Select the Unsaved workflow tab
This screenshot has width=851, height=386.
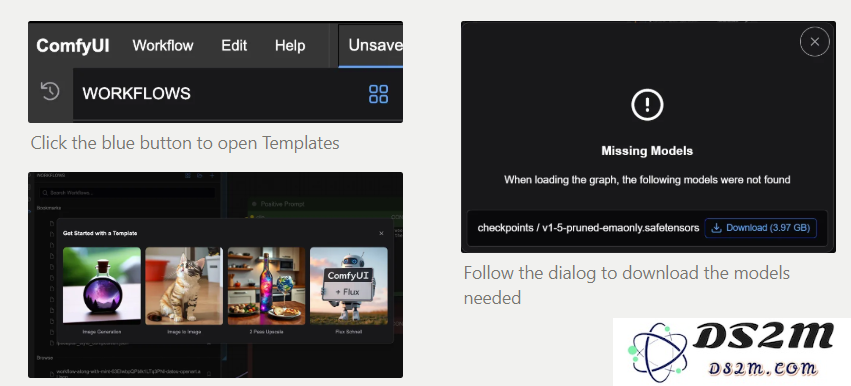pos(371,46)
